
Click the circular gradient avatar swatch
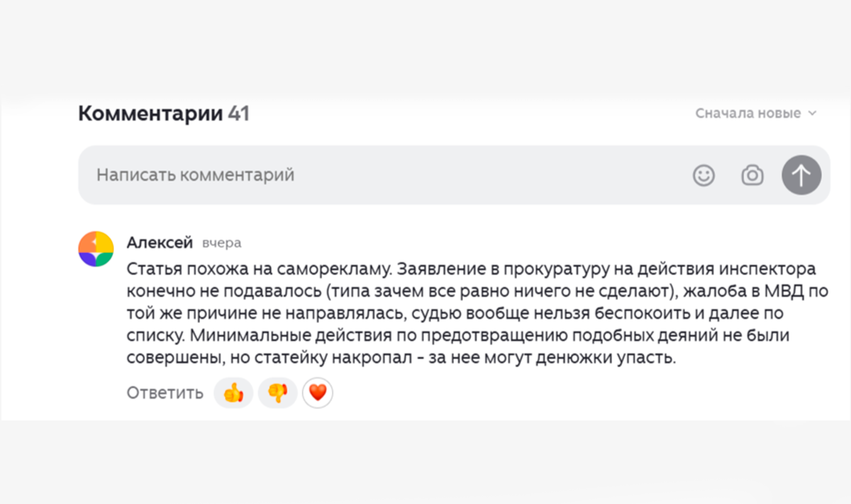95,247
